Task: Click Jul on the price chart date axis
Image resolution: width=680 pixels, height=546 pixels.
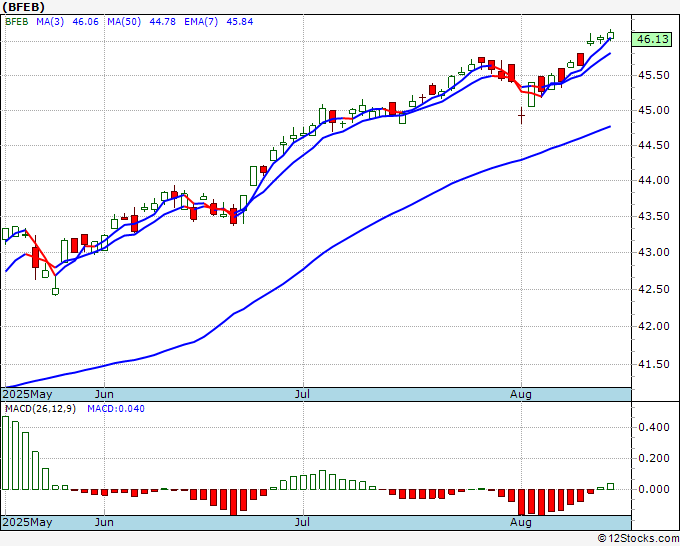Action: tap(302, 394)
